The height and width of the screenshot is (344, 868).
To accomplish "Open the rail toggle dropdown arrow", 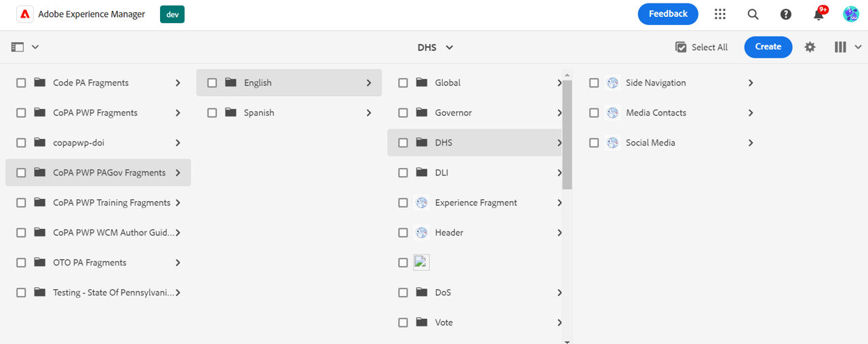I will [x=35, y=47].
